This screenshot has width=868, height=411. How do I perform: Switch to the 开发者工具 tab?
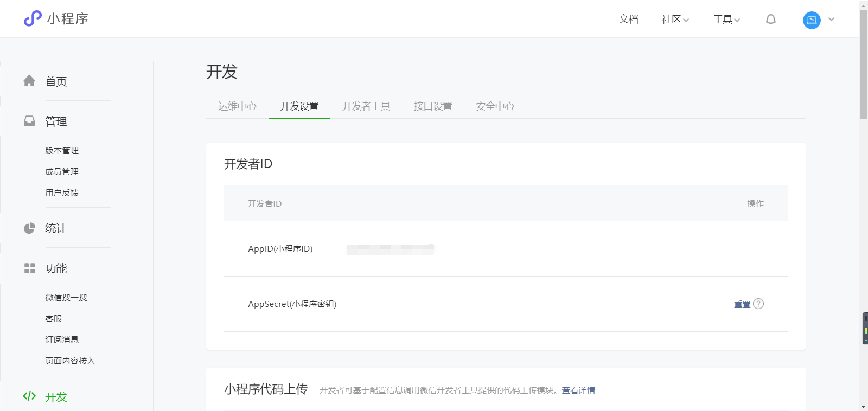[x=366, y=106]
